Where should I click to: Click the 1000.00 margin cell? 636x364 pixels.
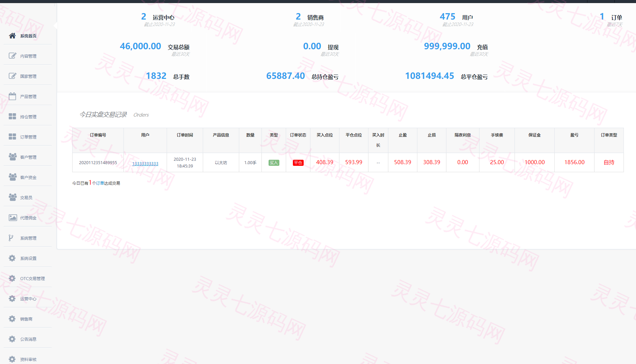coord(534,162)
